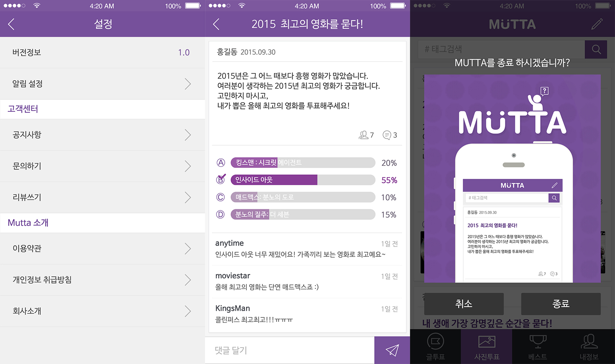Open 리뷰쓰기 row chevron
Image resolution: width=615 pixels, height=364 pixels.
[x=187, y=197]
